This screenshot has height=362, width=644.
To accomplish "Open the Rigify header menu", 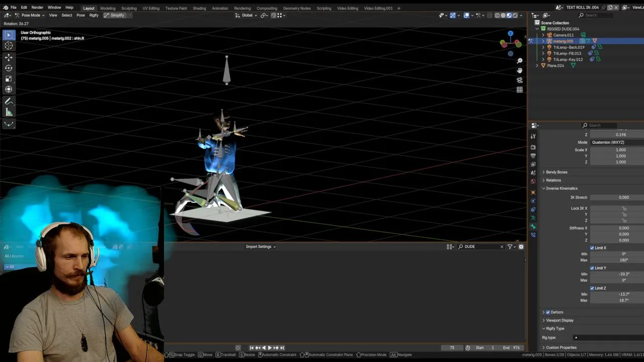I will click(x=94, y=15).
